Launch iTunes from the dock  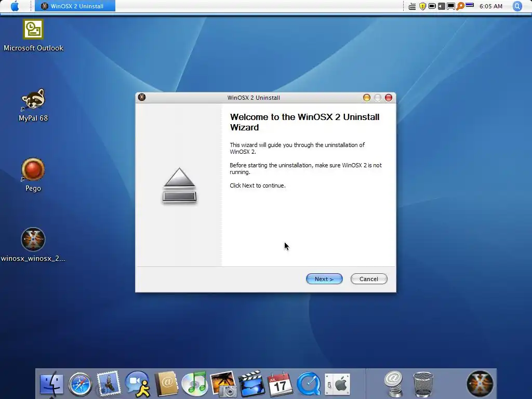[194, 384]
